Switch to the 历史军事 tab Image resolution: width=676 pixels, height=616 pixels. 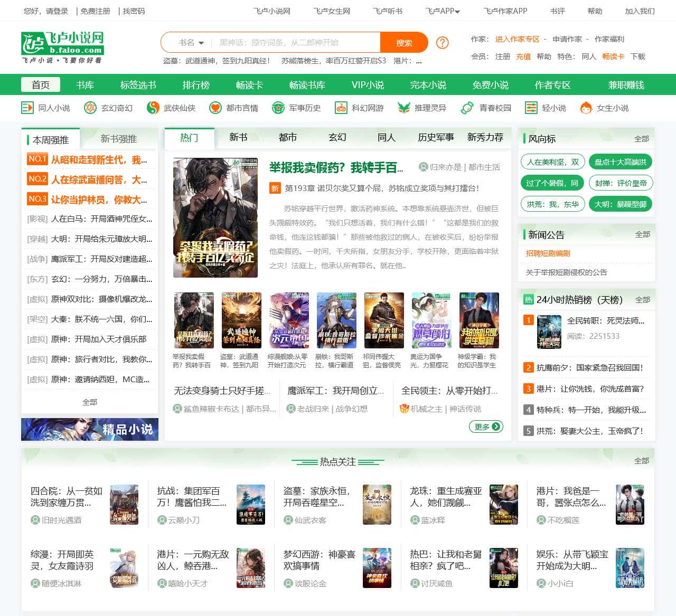[x=436, y=137]
